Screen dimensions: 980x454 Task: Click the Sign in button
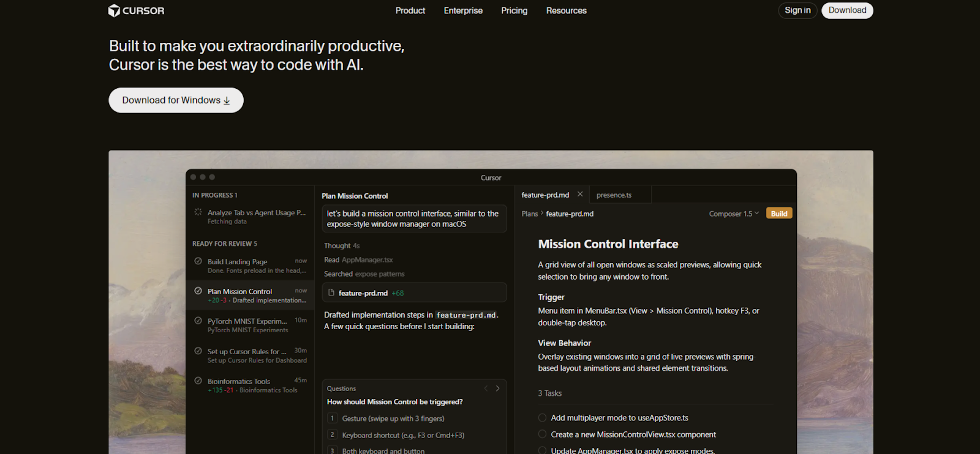coord(797,10)
